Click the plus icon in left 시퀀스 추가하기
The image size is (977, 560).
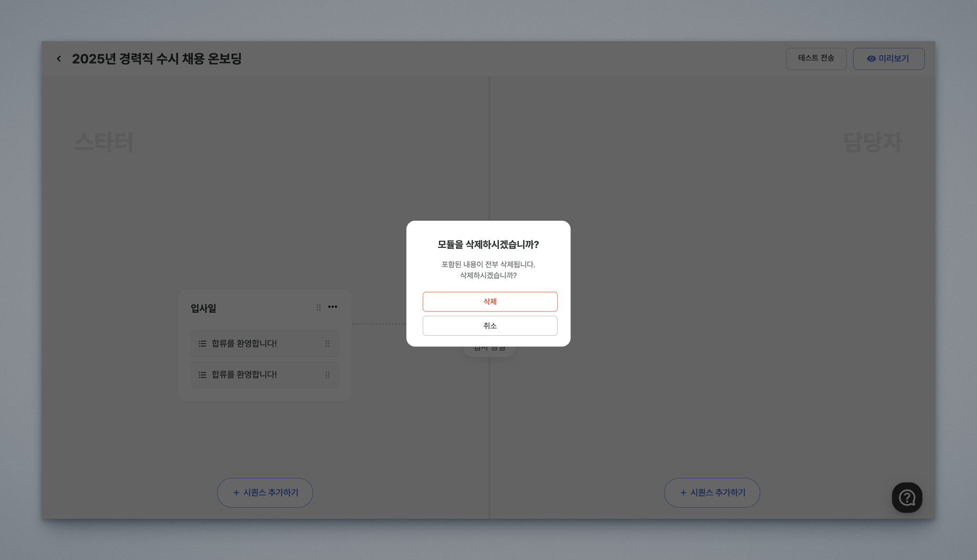pyautogui.click(x=236, y=492)
